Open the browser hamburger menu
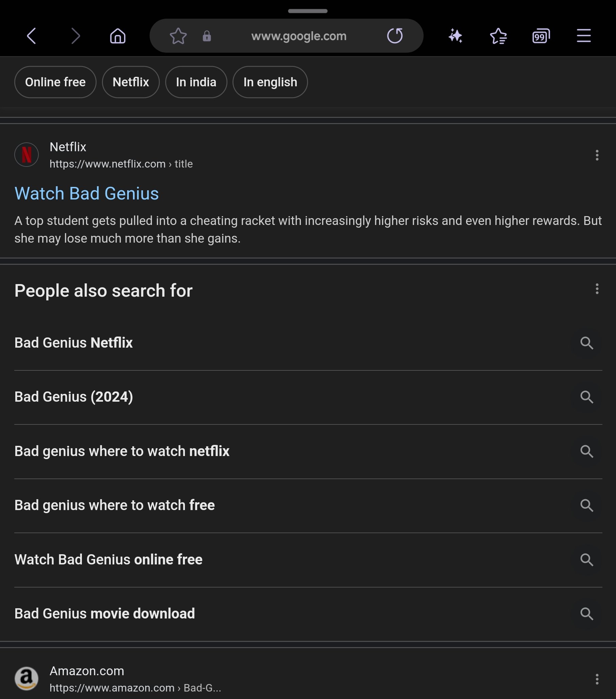616x699 pixels. point(583,36)
